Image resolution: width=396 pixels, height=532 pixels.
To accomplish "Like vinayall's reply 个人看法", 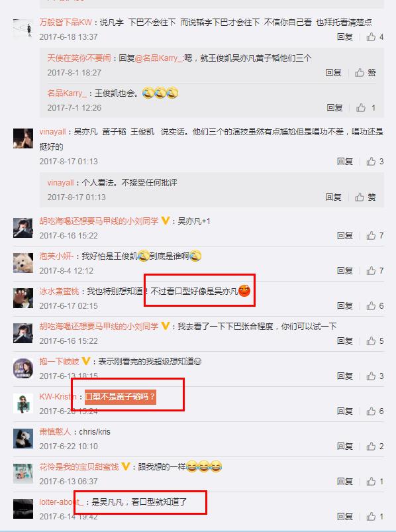I will (366, 197).
